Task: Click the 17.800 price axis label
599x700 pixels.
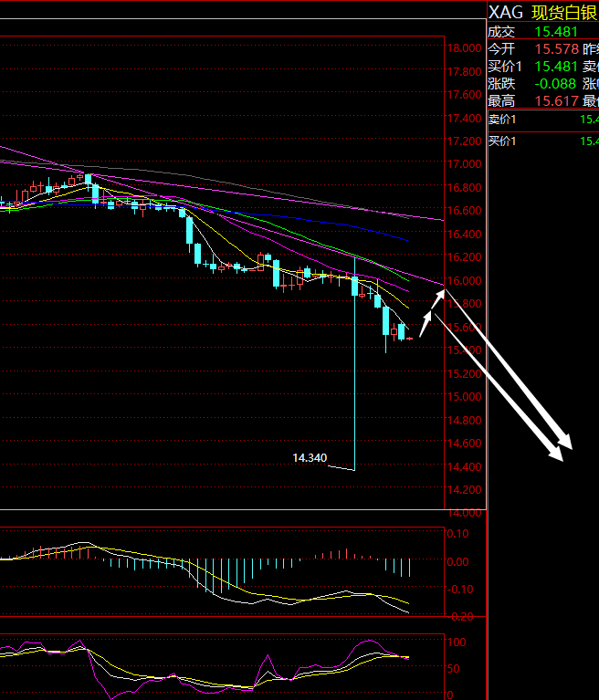Action: tap(464, 71)
